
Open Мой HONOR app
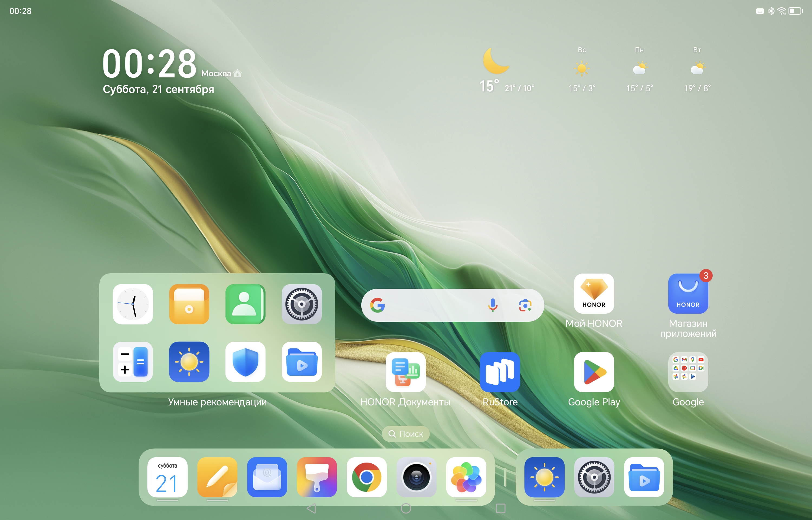click(x=594, y=293)
